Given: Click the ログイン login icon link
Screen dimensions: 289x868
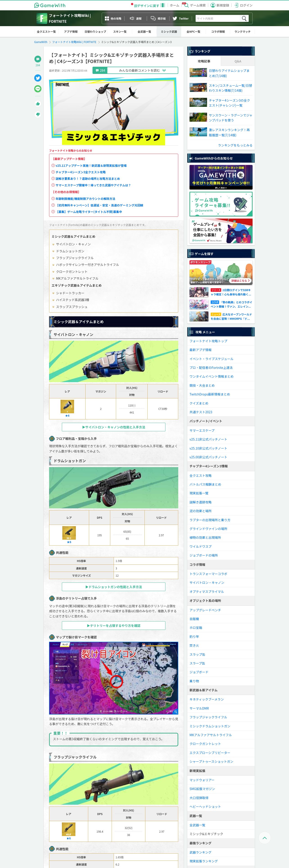Looking at the screenshot, I should (243, 5).
